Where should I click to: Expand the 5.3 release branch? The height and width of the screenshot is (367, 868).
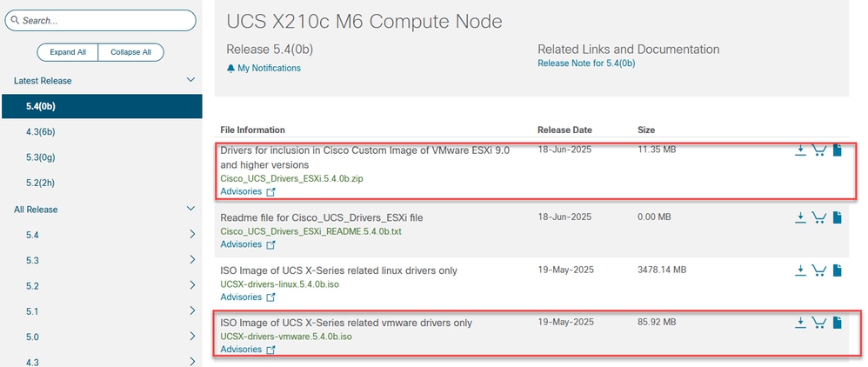192,260
